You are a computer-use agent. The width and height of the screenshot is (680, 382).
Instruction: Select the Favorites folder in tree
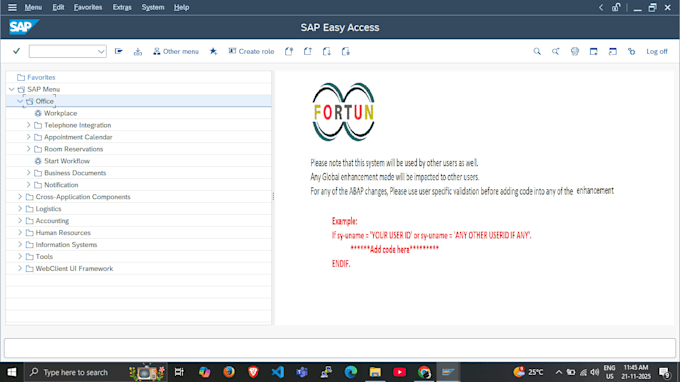41,77
